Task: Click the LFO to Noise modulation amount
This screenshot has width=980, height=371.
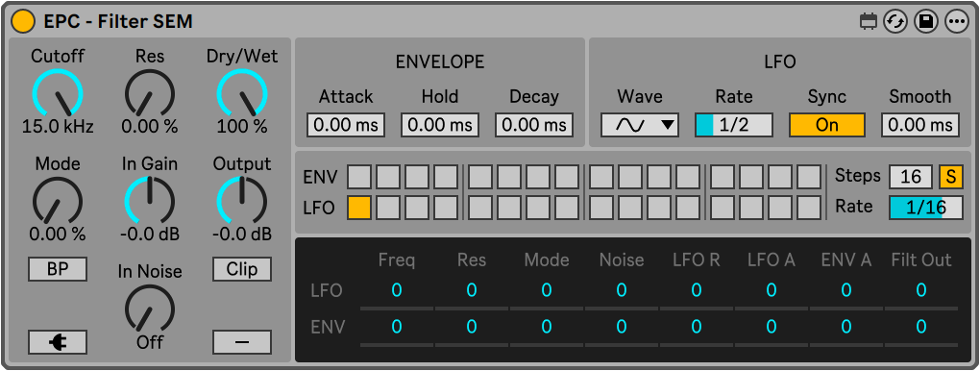Action: click(622, 290)
